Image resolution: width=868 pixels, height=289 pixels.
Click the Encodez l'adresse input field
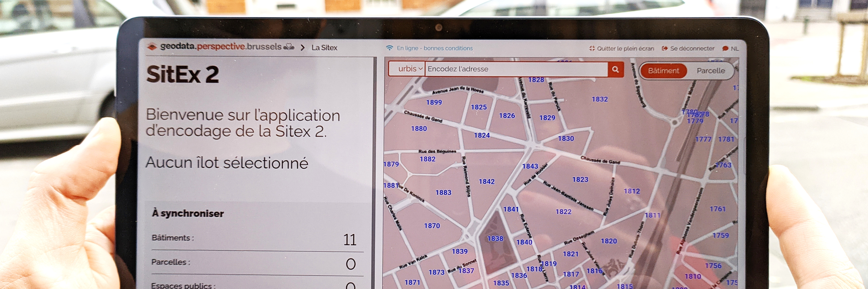point(515,69)
